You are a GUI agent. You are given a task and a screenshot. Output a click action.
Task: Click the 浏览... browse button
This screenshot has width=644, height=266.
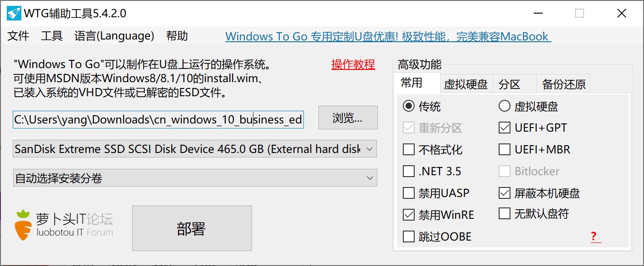coord(348,118)
